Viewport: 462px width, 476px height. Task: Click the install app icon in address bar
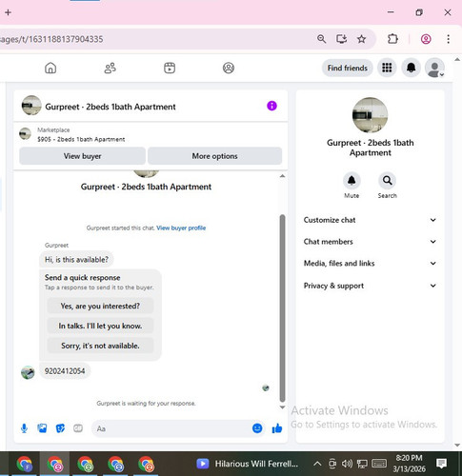pyautogui.click(x=341, y=39)
